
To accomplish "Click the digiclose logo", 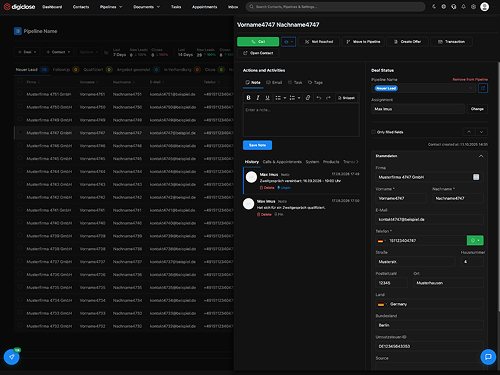I will (19, 7).
